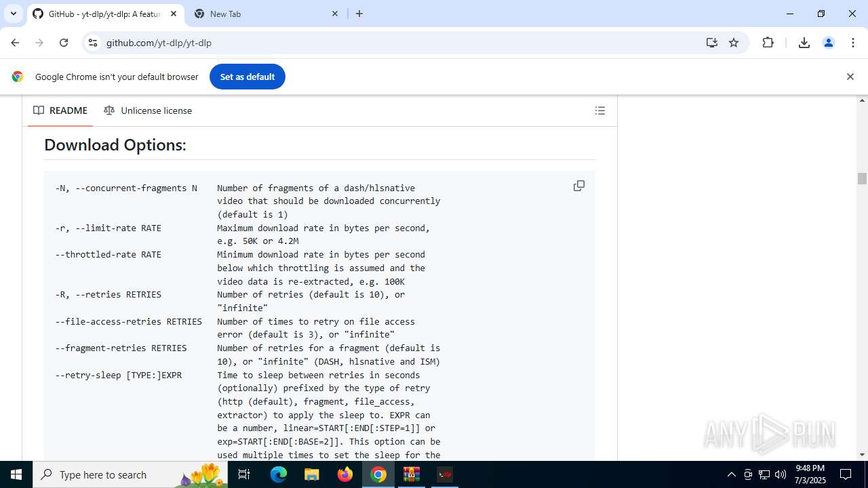Go forward to next page
The height and width of the screenshot is (488, 868).
click(x=39, y=43)
